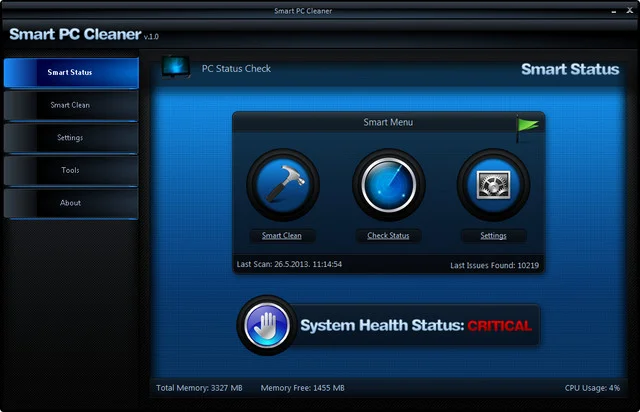Click the hammer Smart Clean icon
640x412 pixels.
click(283, 185)
